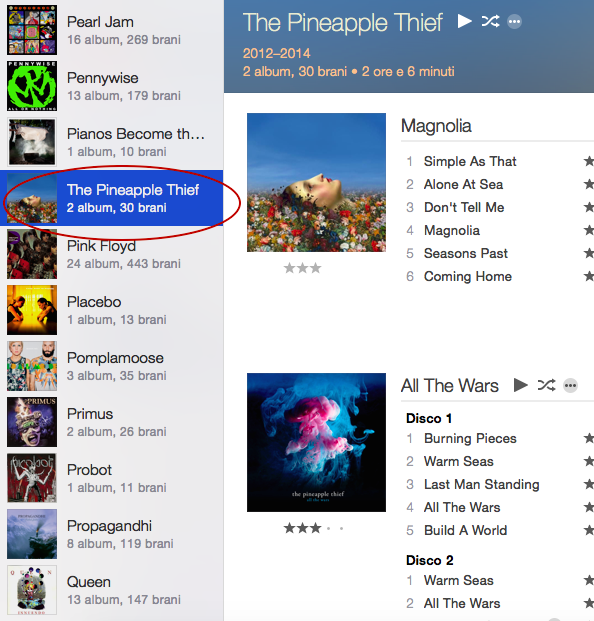Select Pomplamoose in the artist list

click(112, 366)
